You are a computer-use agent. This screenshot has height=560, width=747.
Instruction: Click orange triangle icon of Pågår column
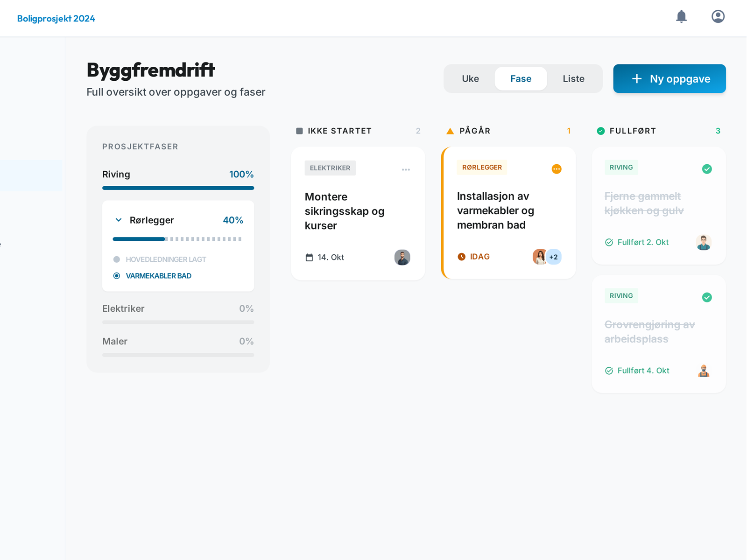tap(450, 131)
